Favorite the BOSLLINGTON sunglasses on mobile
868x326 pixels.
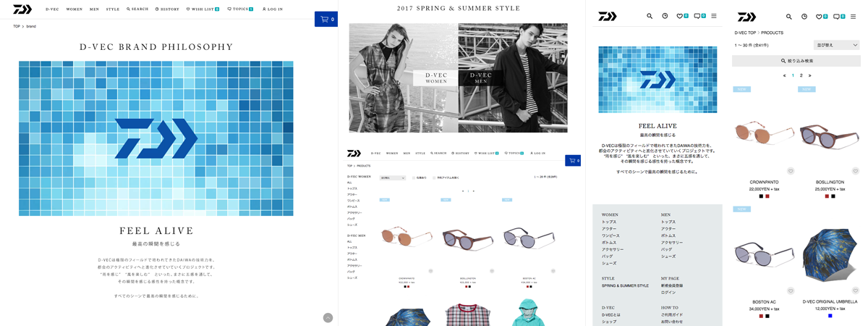click(856, 171)
